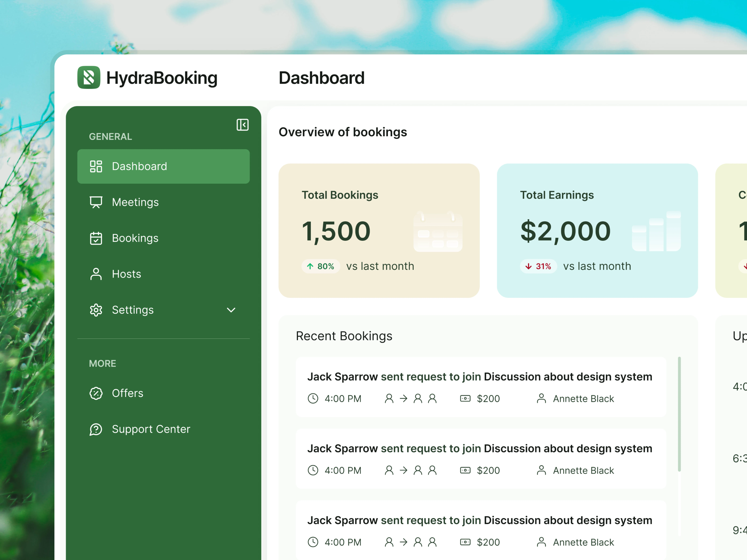The height and width of the screenshot is (560, 747).
Task: Click the host person icon in third booking row
Action: pyautogui.click(x=541, y=542)
